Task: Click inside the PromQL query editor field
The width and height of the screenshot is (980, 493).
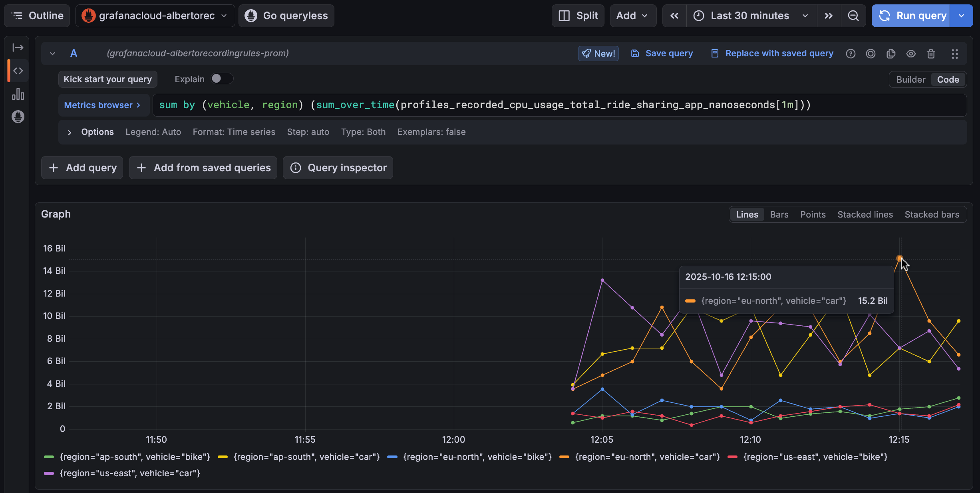Action: [559, 105]
